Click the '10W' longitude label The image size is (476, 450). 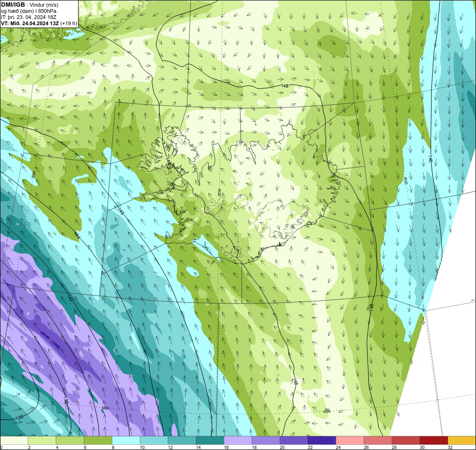[x=405, y=180]
